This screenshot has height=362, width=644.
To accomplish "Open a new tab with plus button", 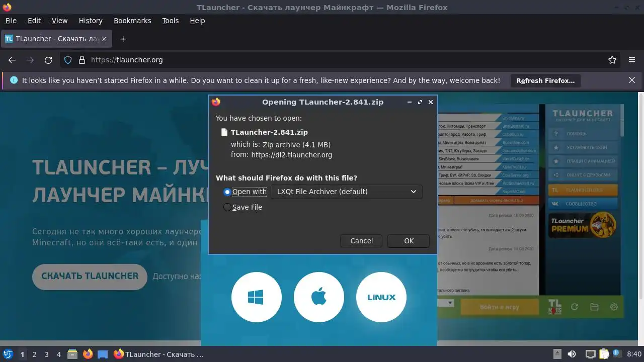I will (123, 39).
